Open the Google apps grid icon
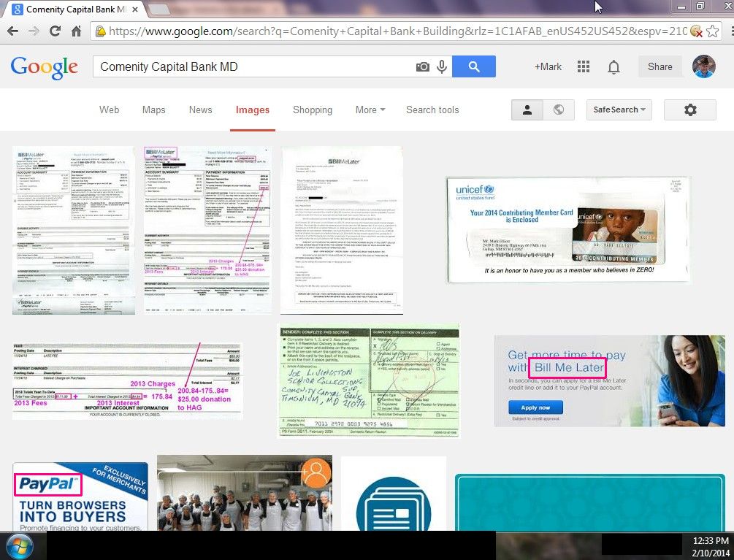The height and width of the screenshot is (560, 734). (584, 67)
